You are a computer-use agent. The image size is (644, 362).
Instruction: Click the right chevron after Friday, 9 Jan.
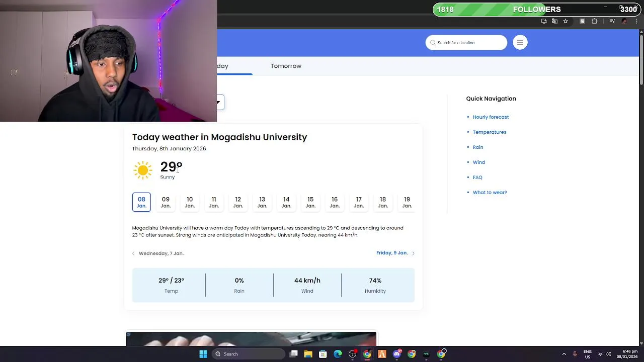click(x=413, y=253)
